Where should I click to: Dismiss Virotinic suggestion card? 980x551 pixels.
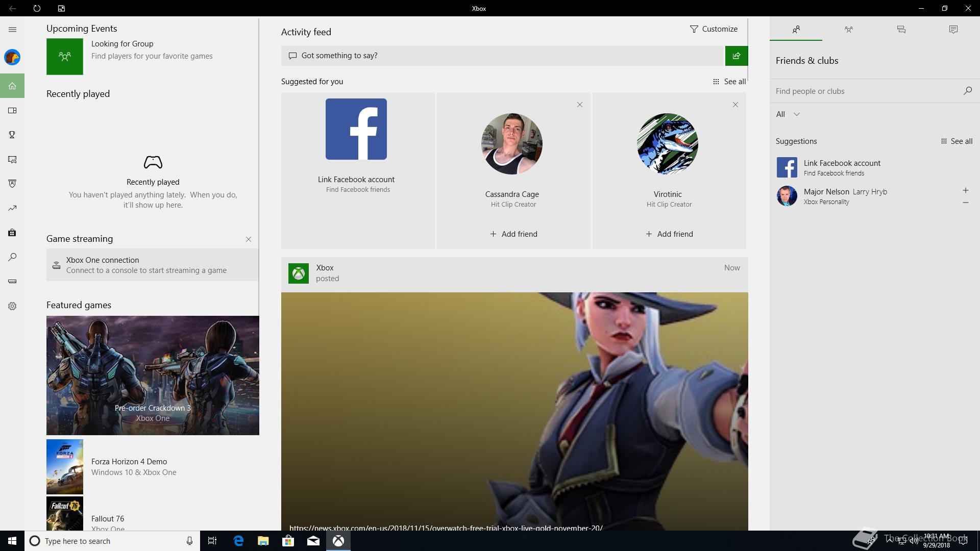tap(735, 105)
